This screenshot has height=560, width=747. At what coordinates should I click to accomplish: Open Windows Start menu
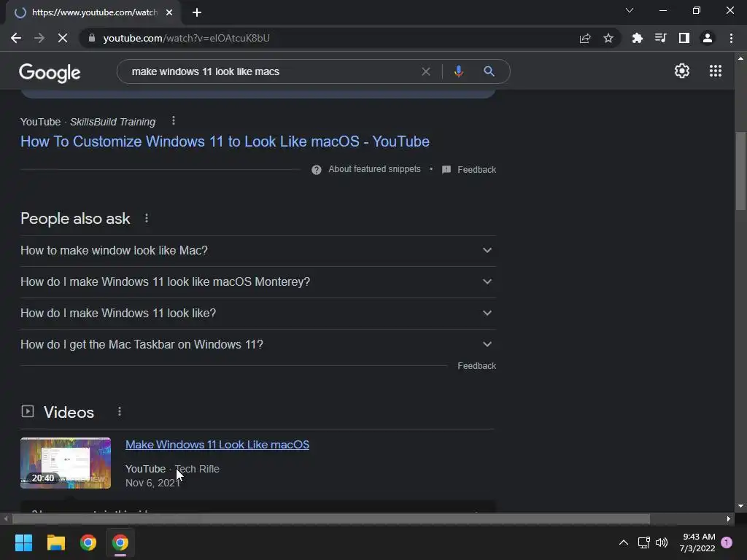[x=23, y=542]
